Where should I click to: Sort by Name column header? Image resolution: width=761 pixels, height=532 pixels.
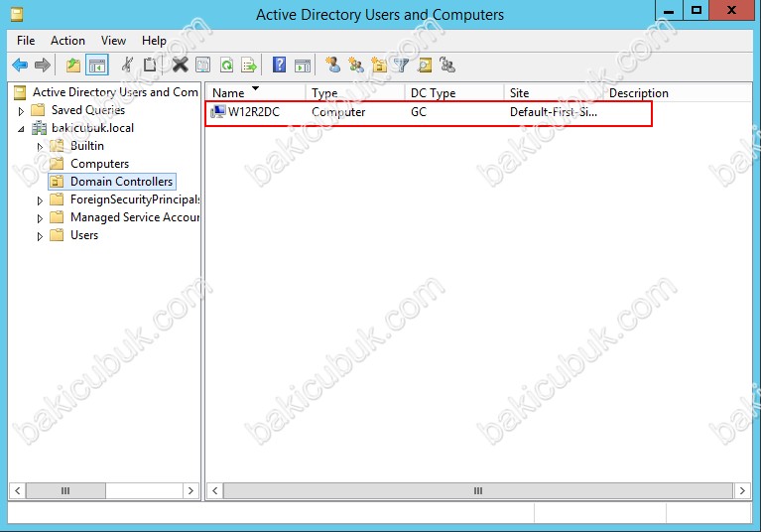coord(256,92)
